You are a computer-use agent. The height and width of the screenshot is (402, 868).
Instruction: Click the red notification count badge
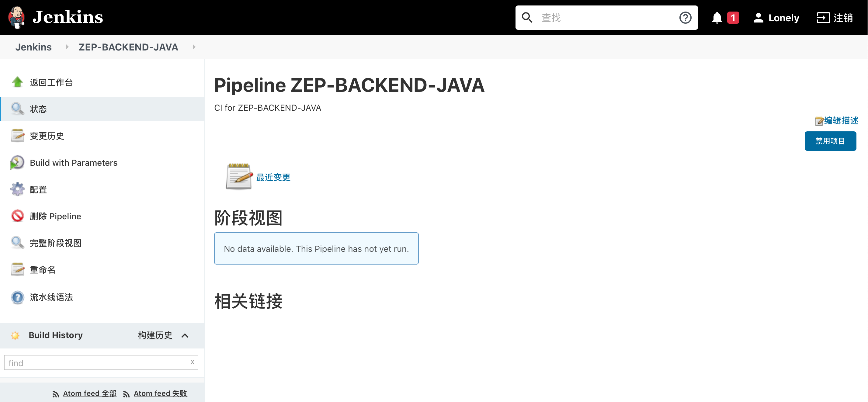point(733,18)
